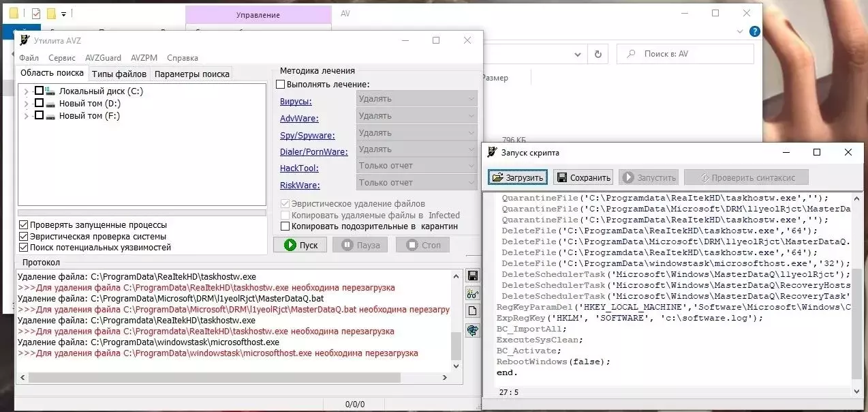Enable Выполнять лечение checkbox
The height and width of the screenshot is (412, 868).
pos(280,85)
